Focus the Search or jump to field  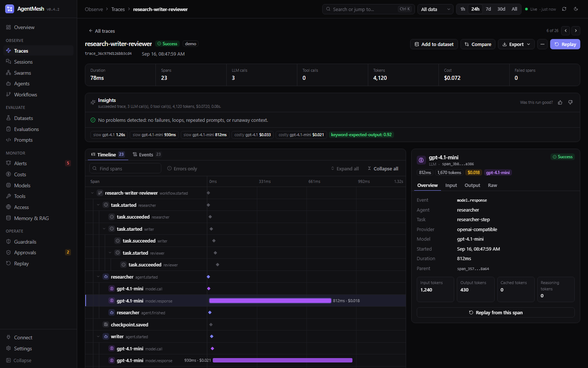[369, 9]
